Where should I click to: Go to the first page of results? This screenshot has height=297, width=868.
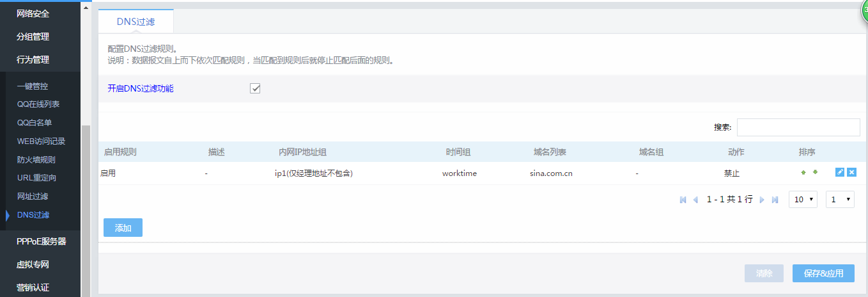683,200
